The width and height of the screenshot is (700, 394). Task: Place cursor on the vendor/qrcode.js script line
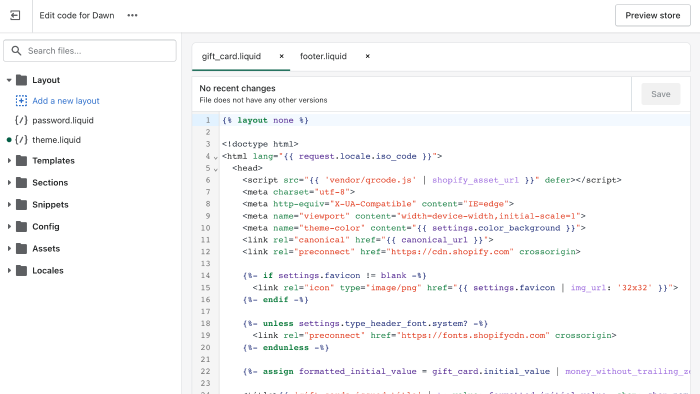(x=432, y=180)
